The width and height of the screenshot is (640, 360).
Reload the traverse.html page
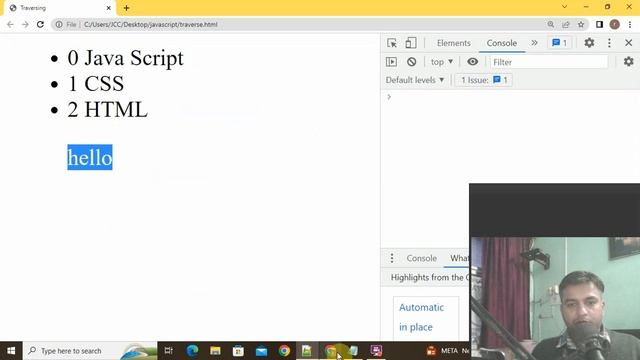(40, 24)
